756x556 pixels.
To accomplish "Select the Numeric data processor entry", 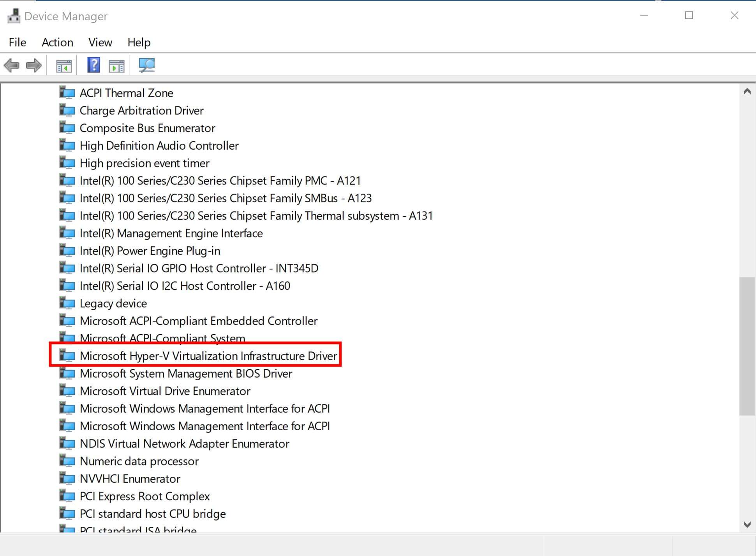I will click(139, 461).
